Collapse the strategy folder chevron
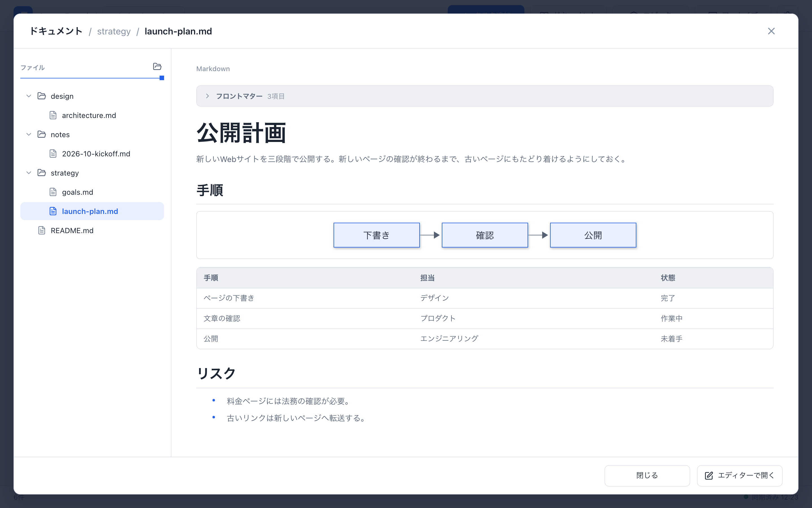 point(29,173)
